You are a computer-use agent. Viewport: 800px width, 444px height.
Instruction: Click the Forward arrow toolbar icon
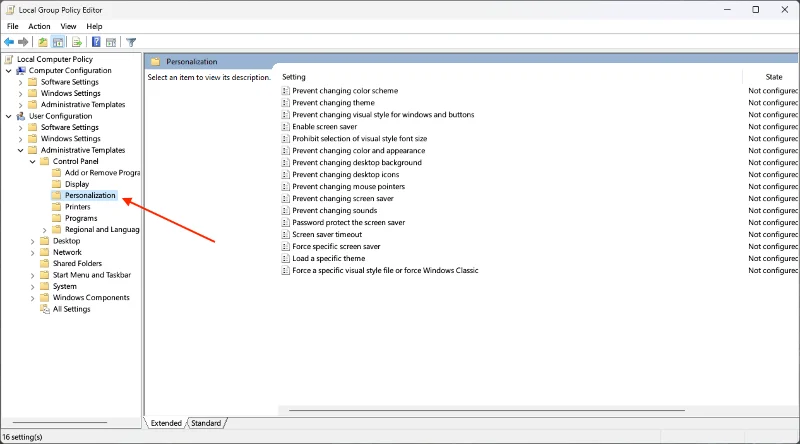[23, 42]
